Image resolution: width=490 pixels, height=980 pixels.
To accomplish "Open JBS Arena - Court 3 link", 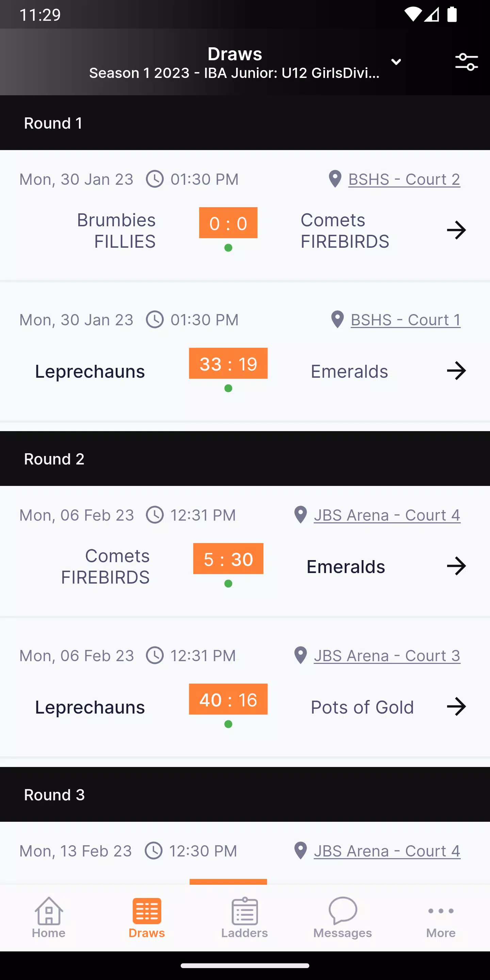I will [x=387, y=656].
